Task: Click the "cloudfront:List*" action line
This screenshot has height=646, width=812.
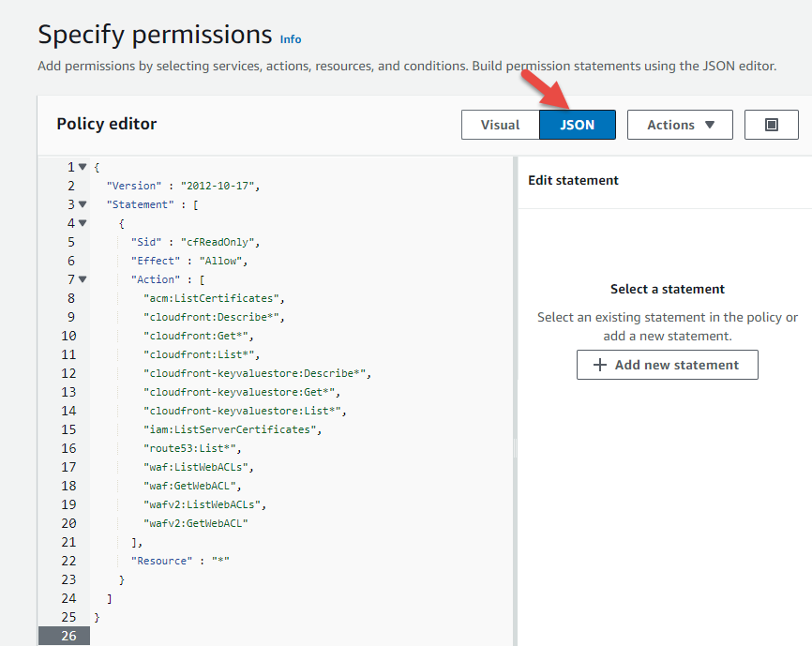Action: (200, 354)
